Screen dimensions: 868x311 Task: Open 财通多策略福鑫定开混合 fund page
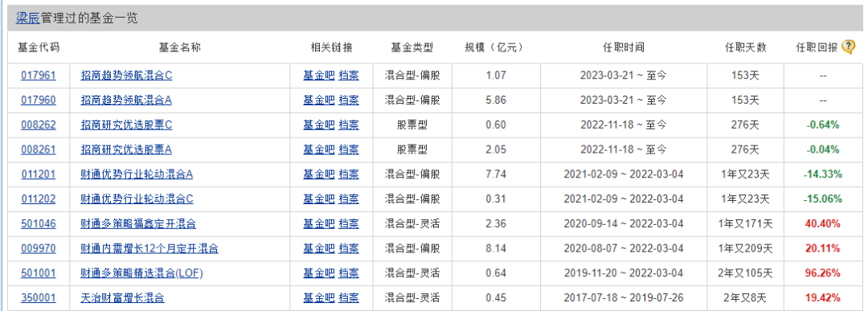click(x=138, y=224)
